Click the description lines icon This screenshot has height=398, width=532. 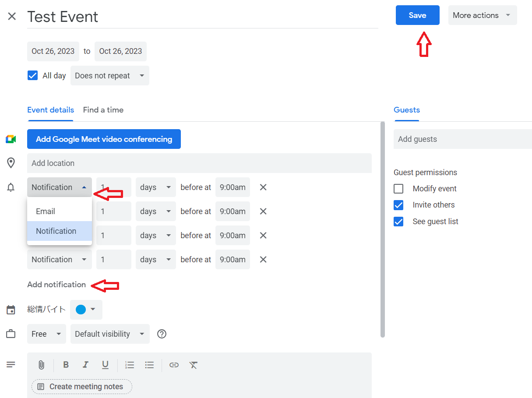[x=11, y=364]
